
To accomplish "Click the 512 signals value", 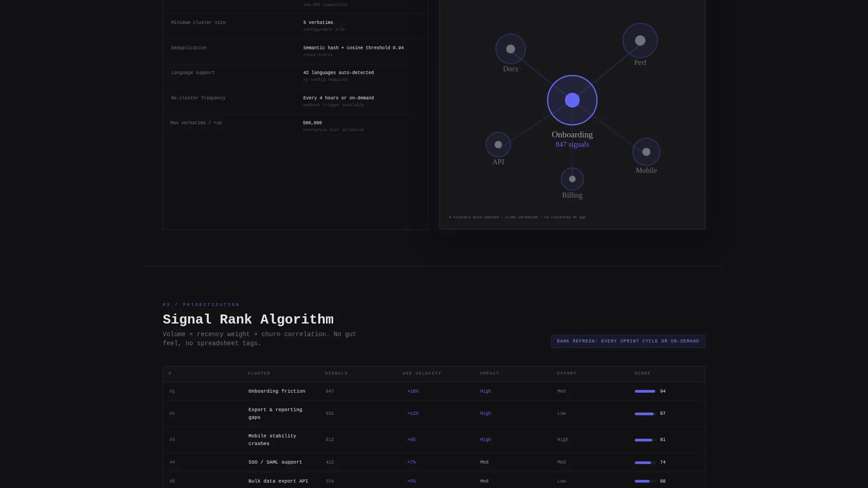I will coord(330,440).
